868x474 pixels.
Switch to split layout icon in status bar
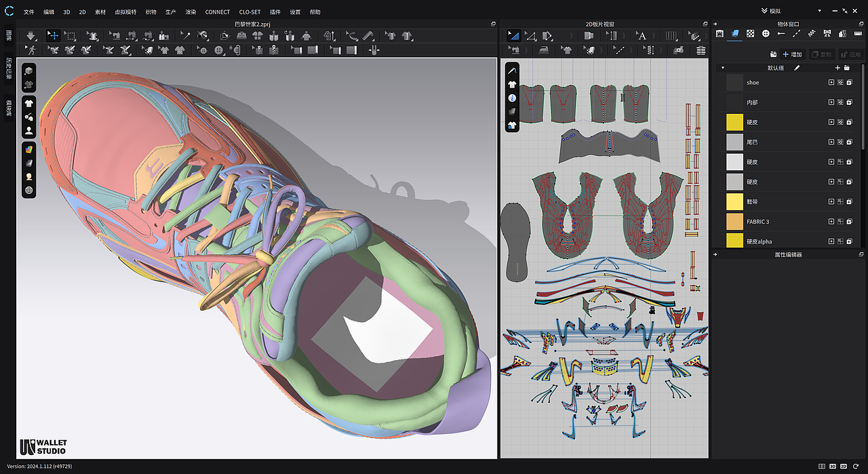pos(822,467)
